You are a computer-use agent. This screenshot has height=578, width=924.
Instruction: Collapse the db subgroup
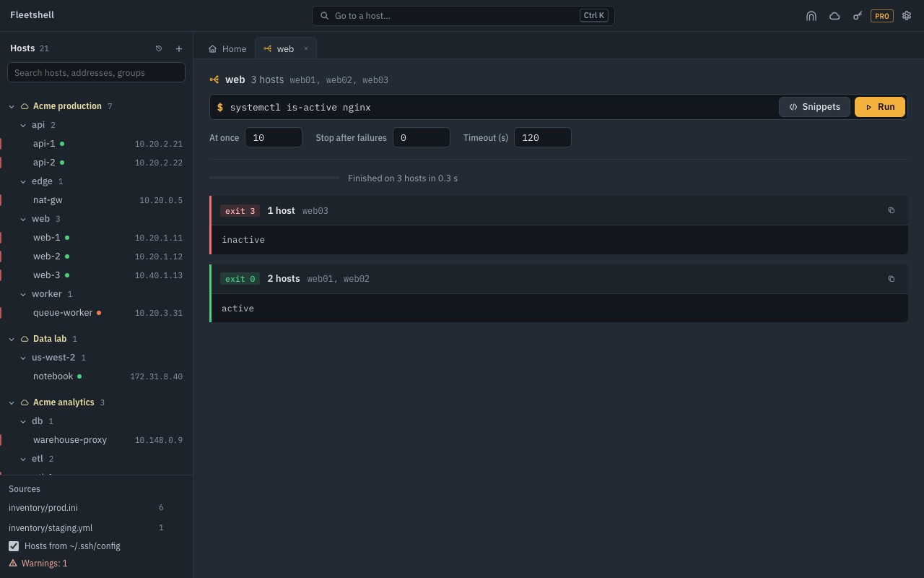[23, 421]
